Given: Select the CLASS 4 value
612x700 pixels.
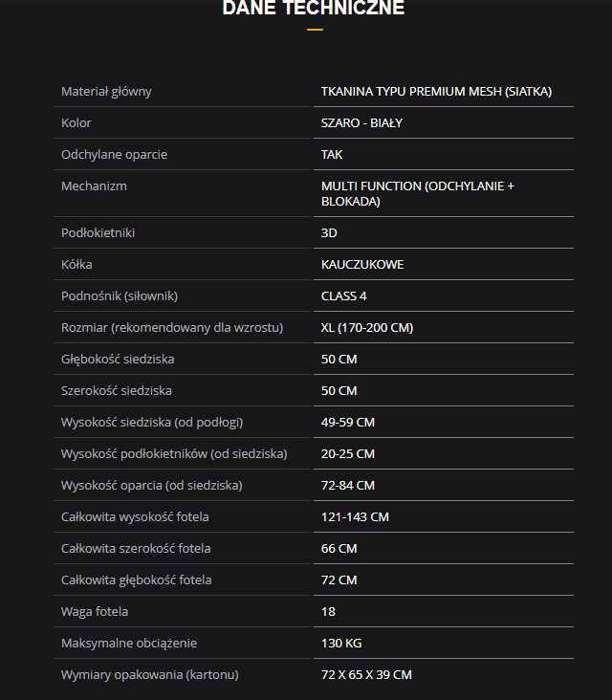Looking at the screenshot, I should click(x=344, y=296).
